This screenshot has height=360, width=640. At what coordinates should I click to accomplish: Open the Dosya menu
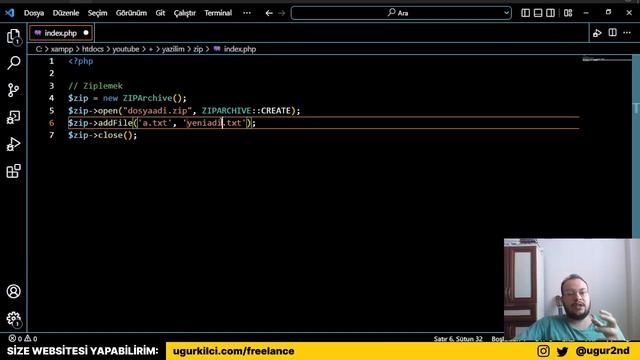34,13
